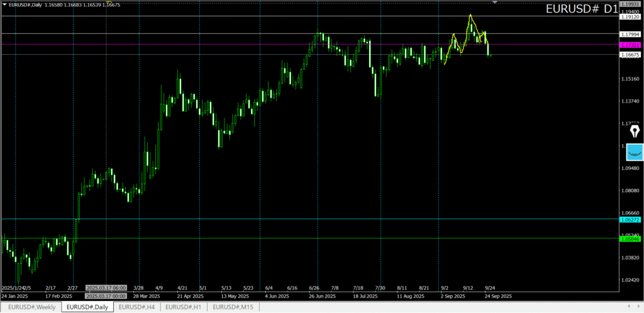Image resolution: width=644 pixels, height=313 pixels.
Task: Click the green 1.05046 price label
Action: point(630,239)
